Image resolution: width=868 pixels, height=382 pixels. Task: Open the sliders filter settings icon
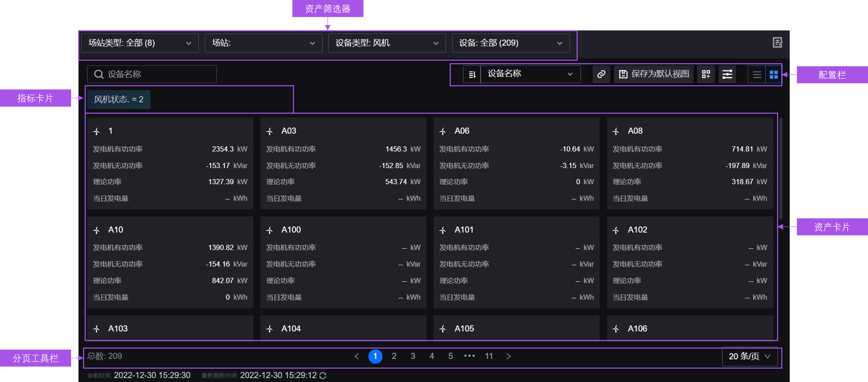(x=727, y=74)
